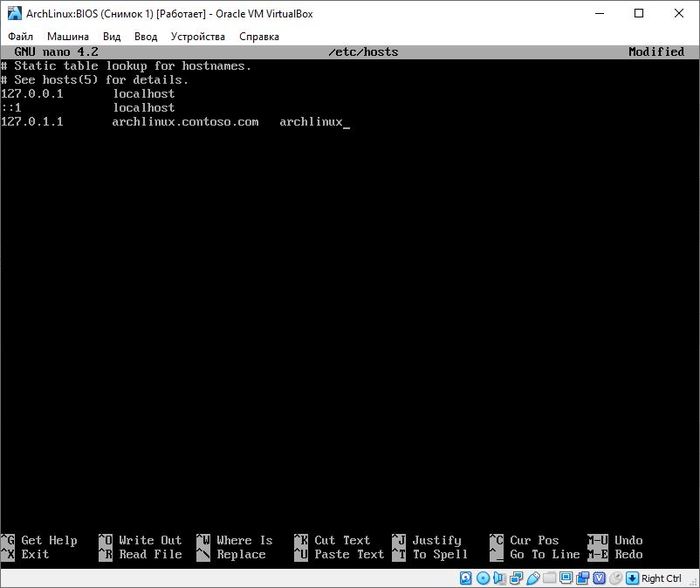This screenshot has height=588, width=700.
Task: Maximize the VirtualBox VM window
Action: tap(639, 13)
